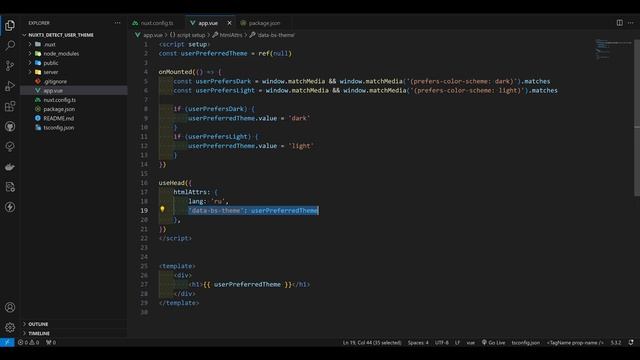Select the app.vue tab
The height and width of the screenshot is (360, 640).
207,23
